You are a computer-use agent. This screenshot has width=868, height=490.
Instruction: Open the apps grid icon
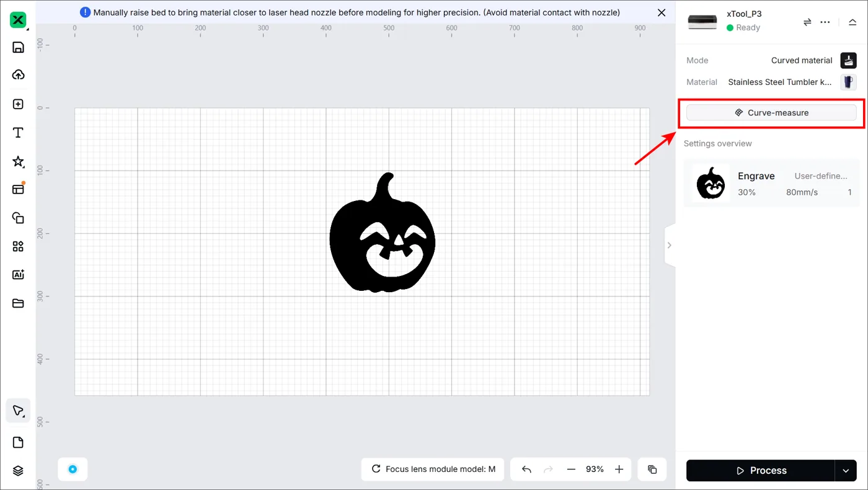(x=18, y=246)
